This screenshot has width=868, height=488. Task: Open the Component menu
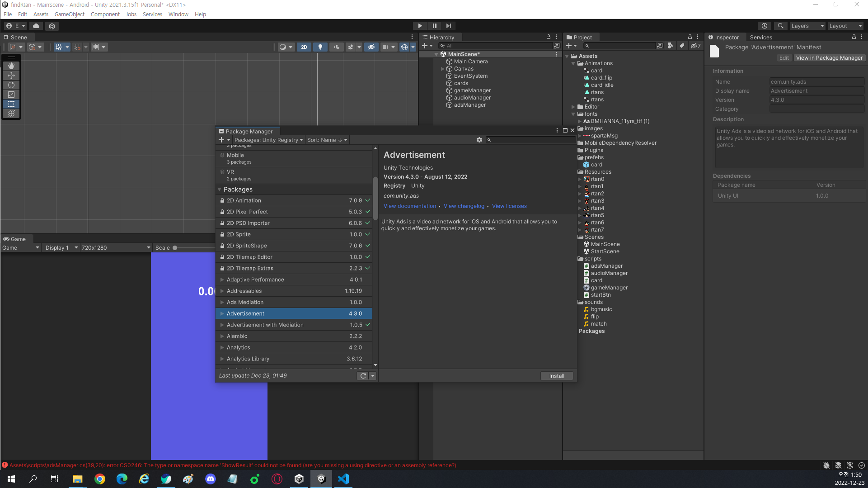click(x=105, y=14)
